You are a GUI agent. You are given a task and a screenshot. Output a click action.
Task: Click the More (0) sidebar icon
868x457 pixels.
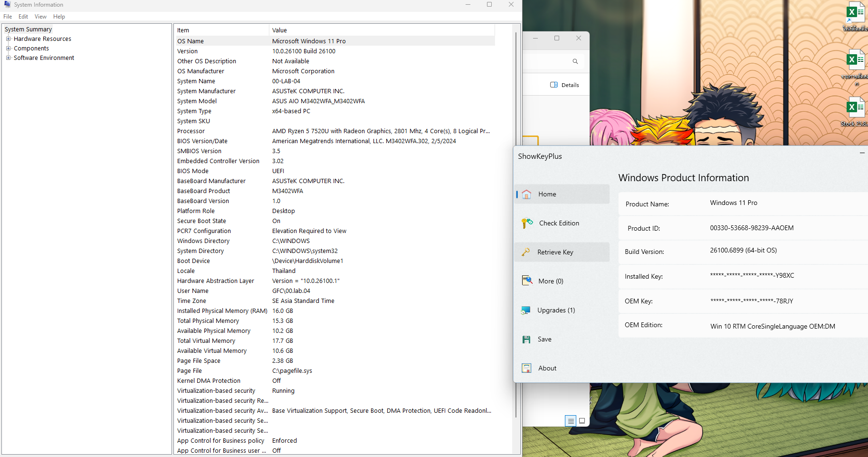click(x=527, y=281)
